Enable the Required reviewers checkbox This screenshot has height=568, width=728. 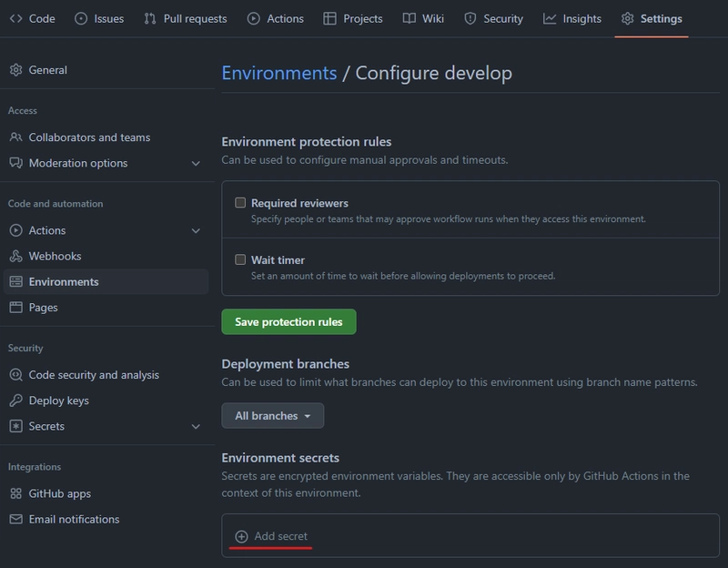[240, 202]
